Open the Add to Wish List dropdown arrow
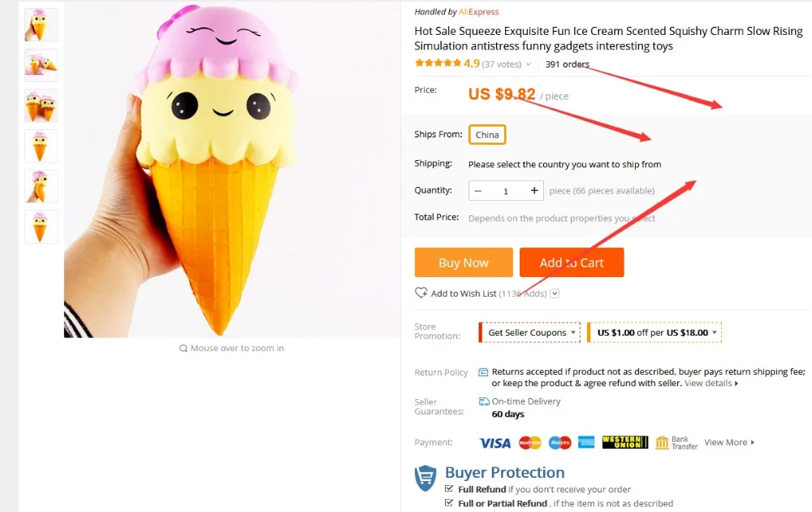 [x=555, y=293]
